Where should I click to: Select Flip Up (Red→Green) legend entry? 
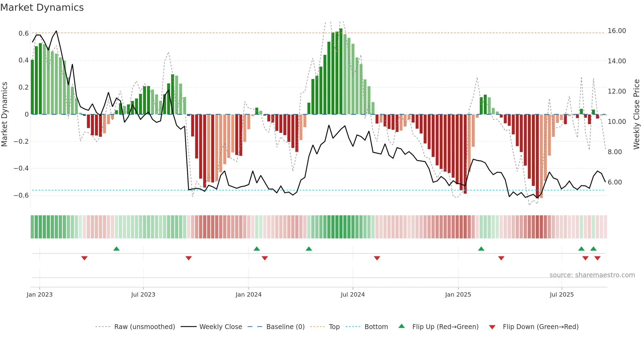(439, 327)
